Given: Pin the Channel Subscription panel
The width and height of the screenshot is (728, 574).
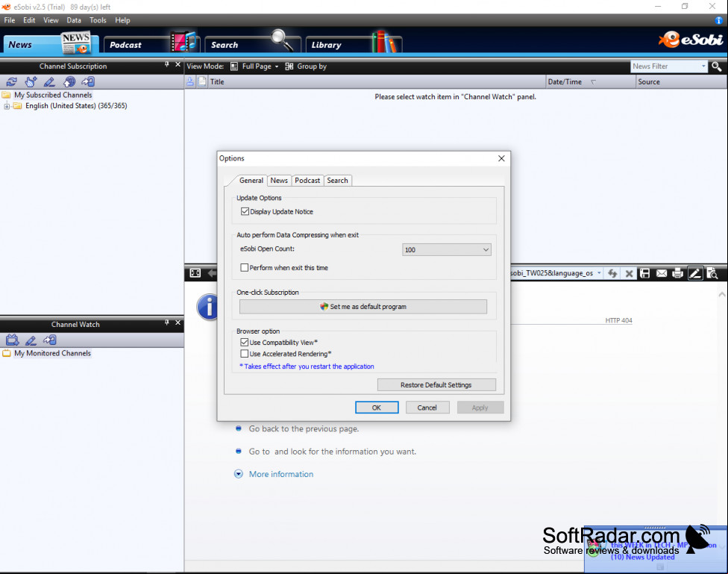Looking at the screenshot, I should point(166,65).
